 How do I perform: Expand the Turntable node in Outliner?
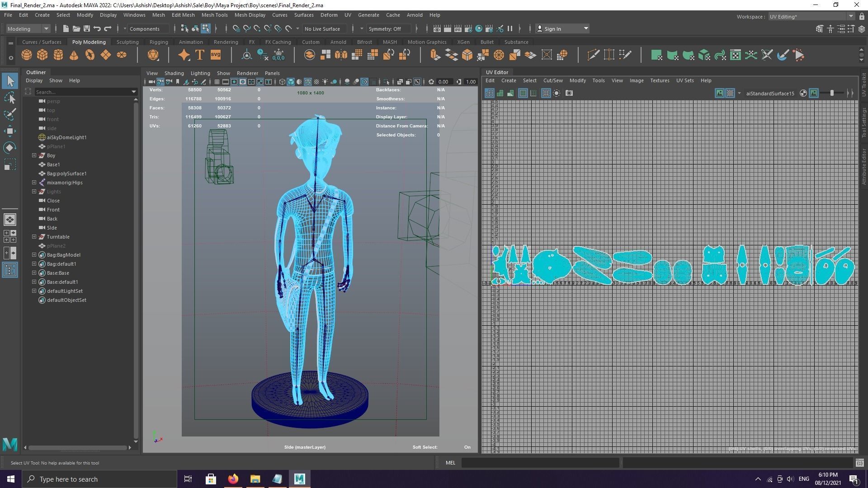pos(34,236)
